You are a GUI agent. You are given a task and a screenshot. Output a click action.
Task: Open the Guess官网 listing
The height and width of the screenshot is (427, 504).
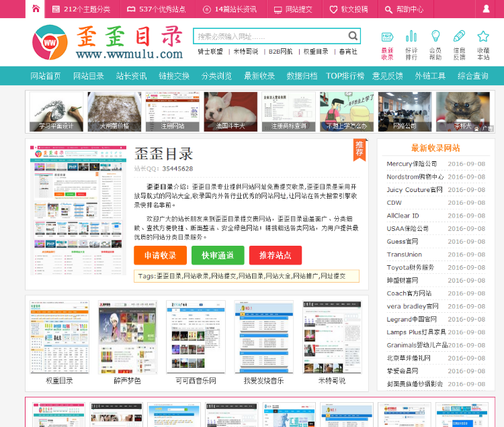pyautogui.click(x=403, y=242)
